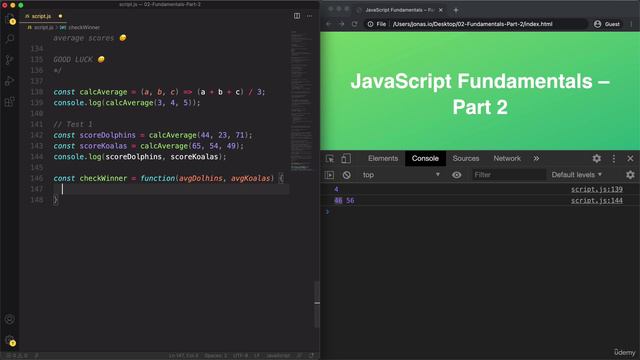This screenshot has height=360, width=640.
Task: Click line number 146
Action: click(36, 178)
